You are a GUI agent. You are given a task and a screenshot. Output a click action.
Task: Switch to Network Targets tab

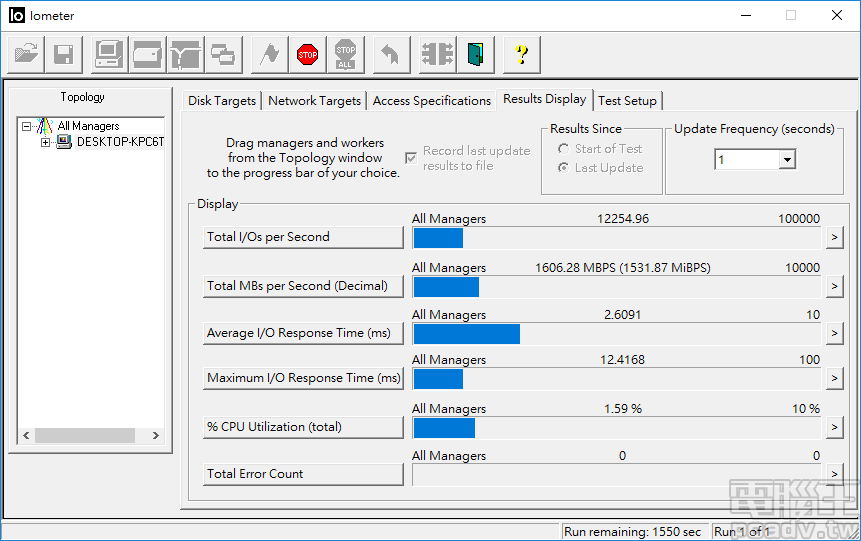click(x=315, y=101)
